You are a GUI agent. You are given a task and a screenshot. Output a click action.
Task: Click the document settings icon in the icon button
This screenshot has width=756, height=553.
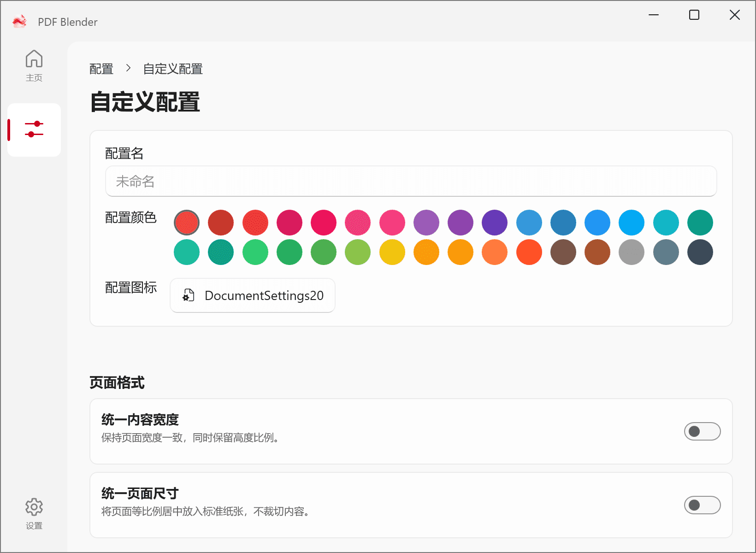188,295
